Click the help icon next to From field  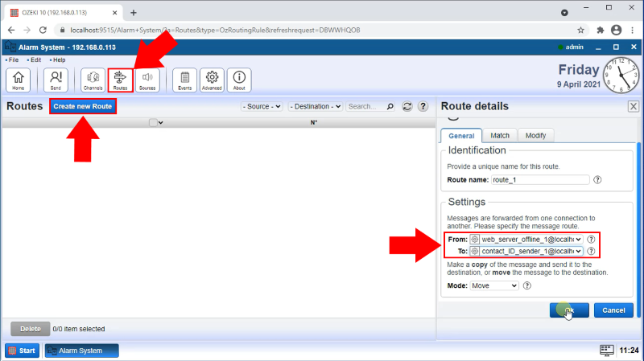(591, 239)
